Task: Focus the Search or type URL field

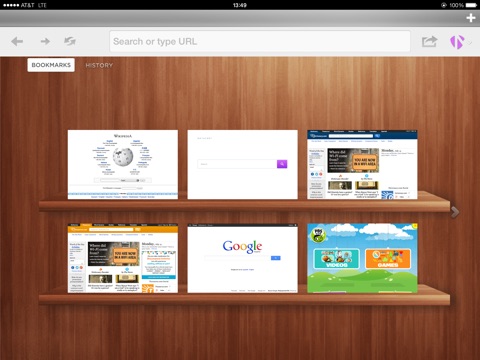Action: coord(260,41)
